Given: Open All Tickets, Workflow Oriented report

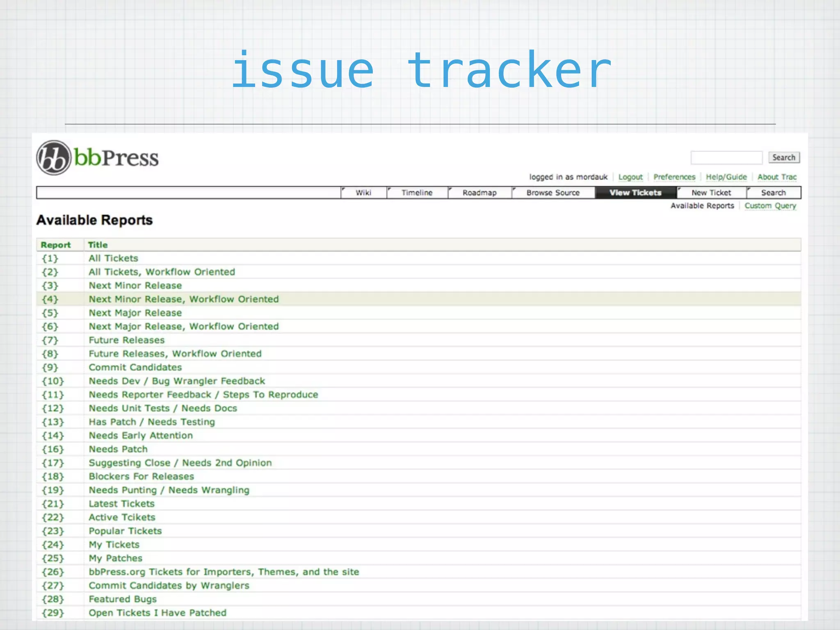Looking at the screenshot, I should click(x=162, y=272).
